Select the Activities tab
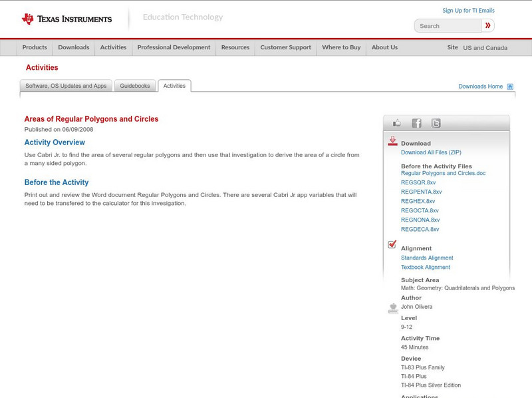 [x=174, y=86]
